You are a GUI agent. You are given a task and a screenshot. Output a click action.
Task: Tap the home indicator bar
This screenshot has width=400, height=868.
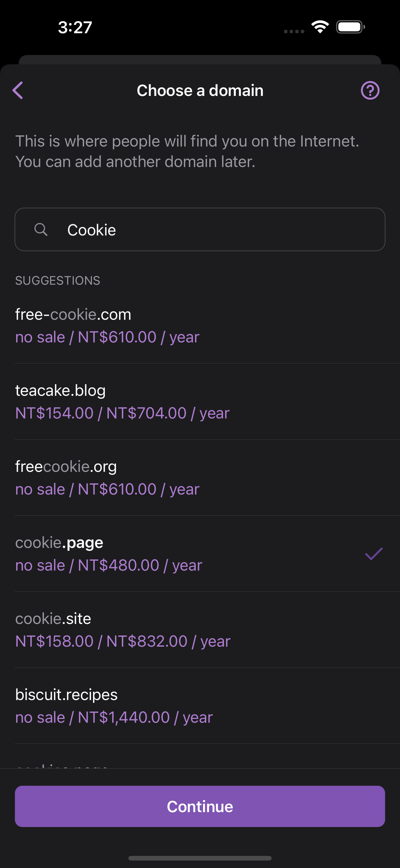[x=200, y=858]
